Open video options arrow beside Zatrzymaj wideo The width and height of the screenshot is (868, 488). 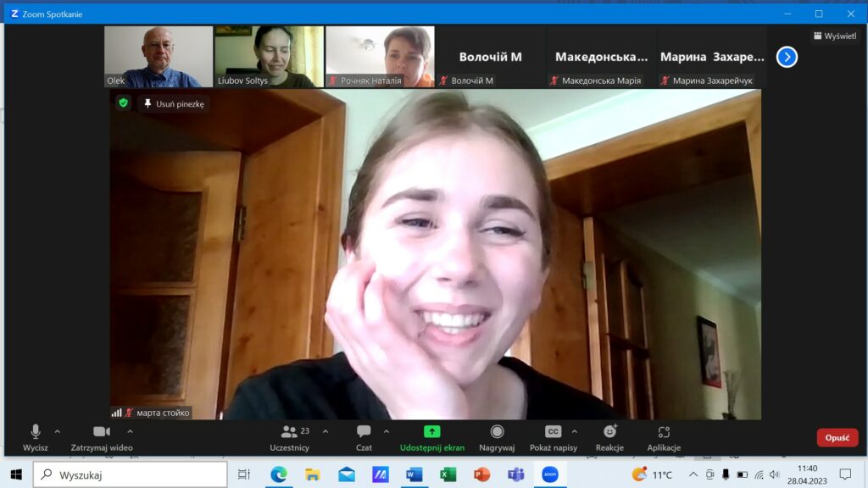(130, 431)
